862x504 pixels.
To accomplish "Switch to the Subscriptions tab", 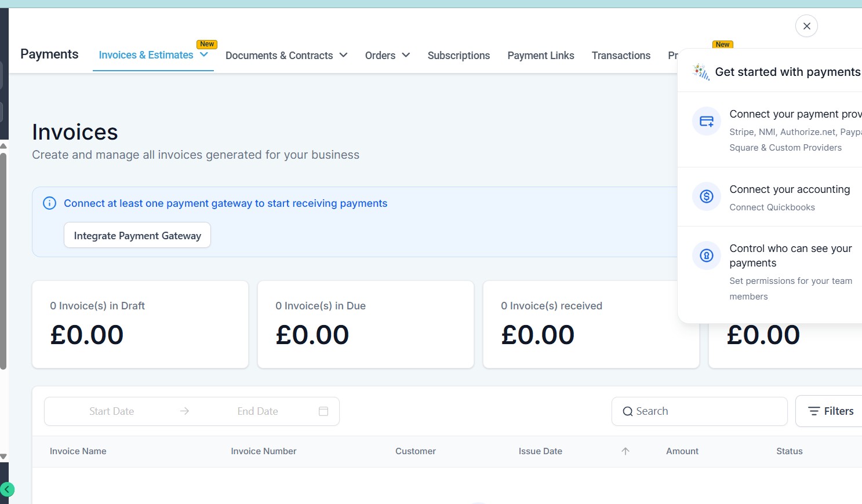I will tap(459, 55).
